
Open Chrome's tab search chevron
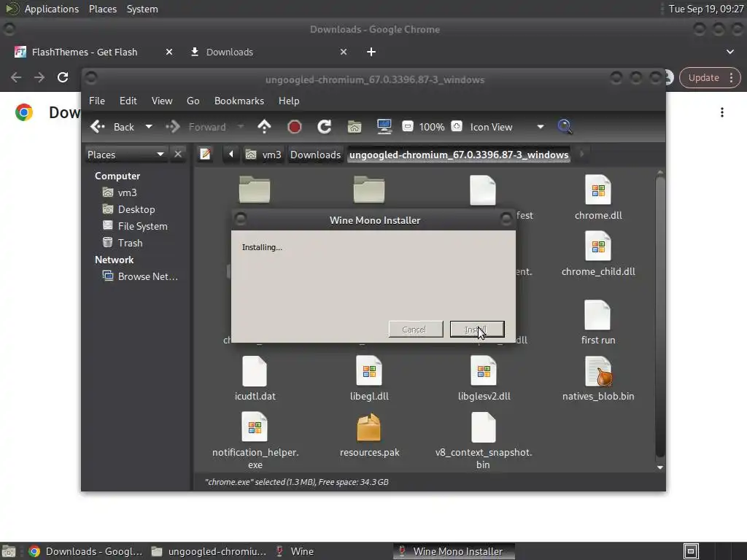pyautogui.click(x=729, y=52)
